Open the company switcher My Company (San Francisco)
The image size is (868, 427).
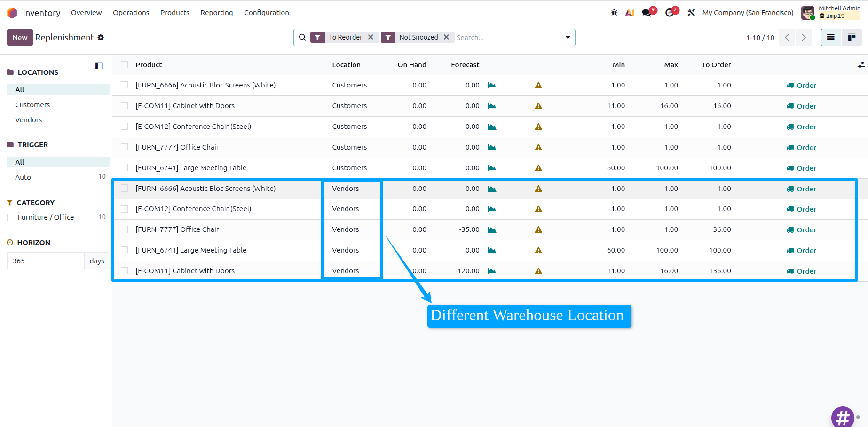click(748, 13)
